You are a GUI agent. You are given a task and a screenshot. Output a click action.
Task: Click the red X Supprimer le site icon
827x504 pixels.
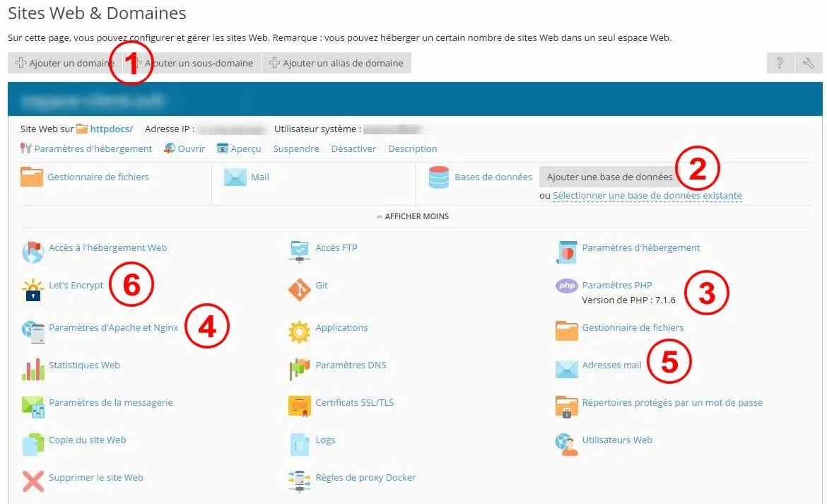(x=33, y=481)
